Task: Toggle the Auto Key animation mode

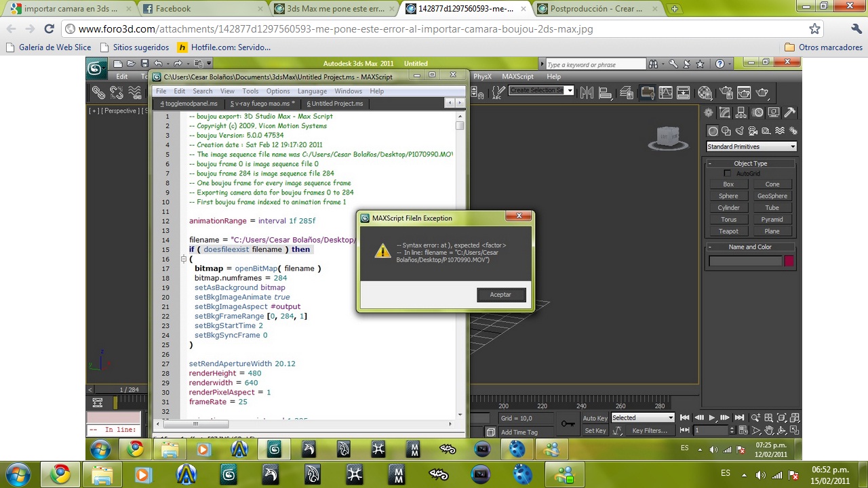Action: 595,418
